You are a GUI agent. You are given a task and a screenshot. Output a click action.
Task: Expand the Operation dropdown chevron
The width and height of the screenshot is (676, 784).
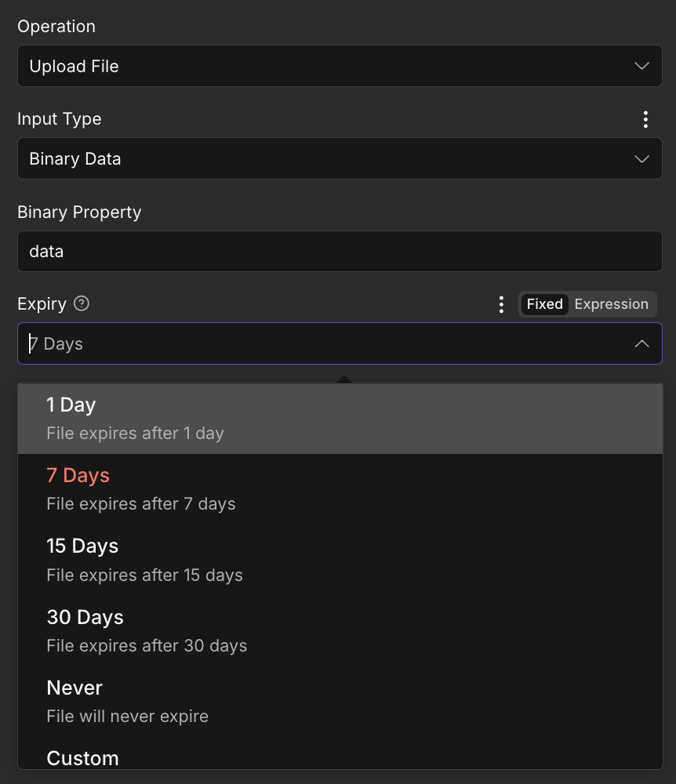pos(641,66)
